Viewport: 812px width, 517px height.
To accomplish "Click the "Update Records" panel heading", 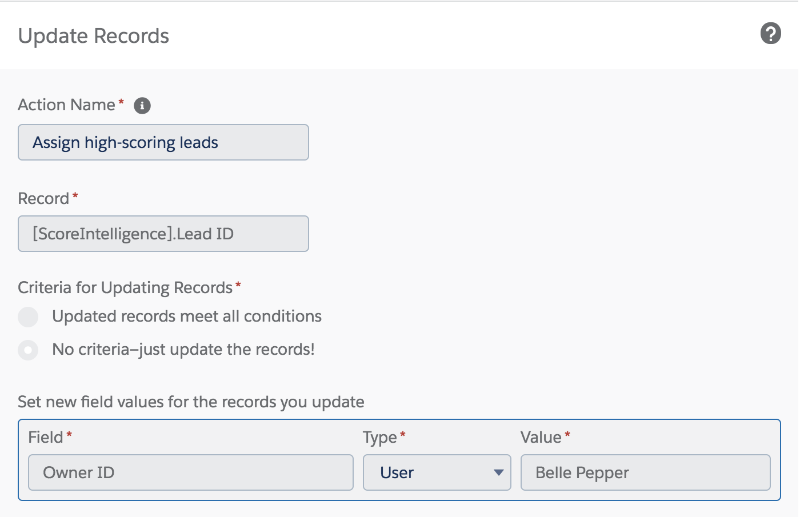I will (94, 36).
